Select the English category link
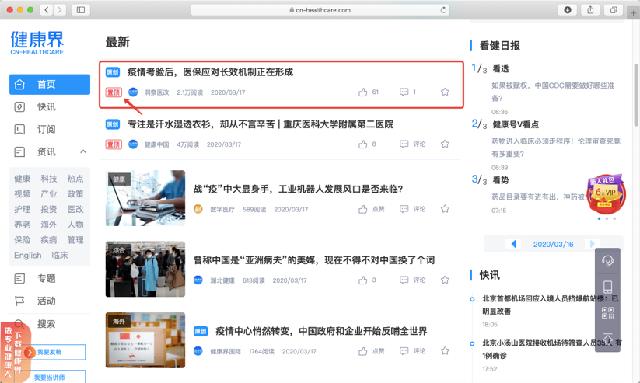Viewport: 640px width, 383px height. 28,255
